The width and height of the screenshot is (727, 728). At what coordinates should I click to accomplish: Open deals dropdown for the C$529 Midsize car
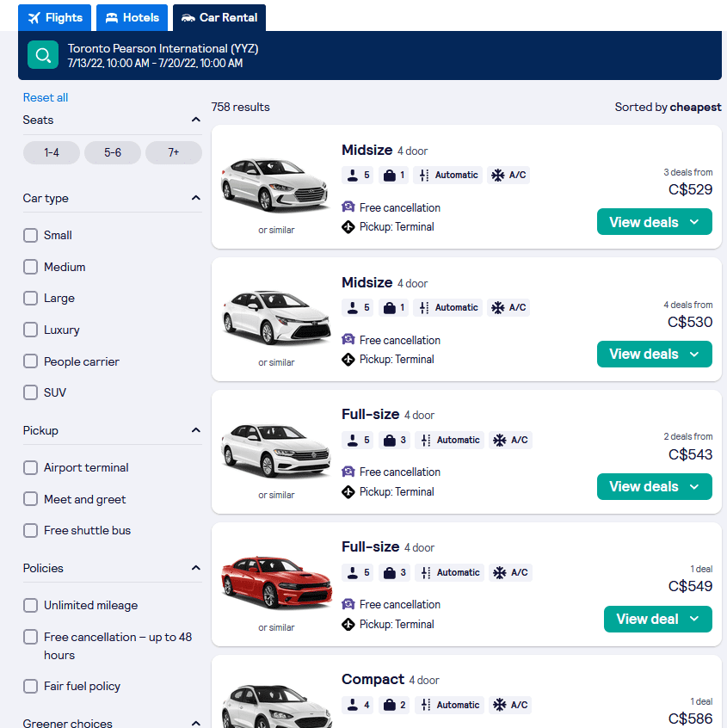(654, 221)
